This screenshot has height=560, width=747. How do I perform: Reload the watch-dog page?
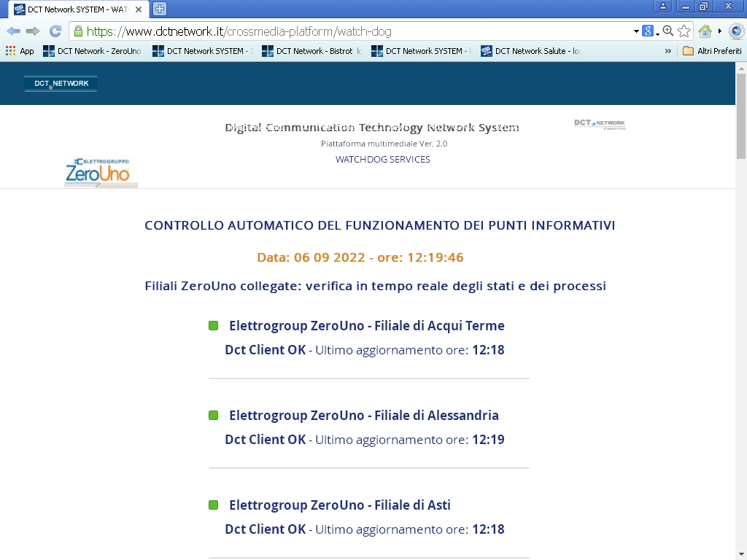pos(55,31)
